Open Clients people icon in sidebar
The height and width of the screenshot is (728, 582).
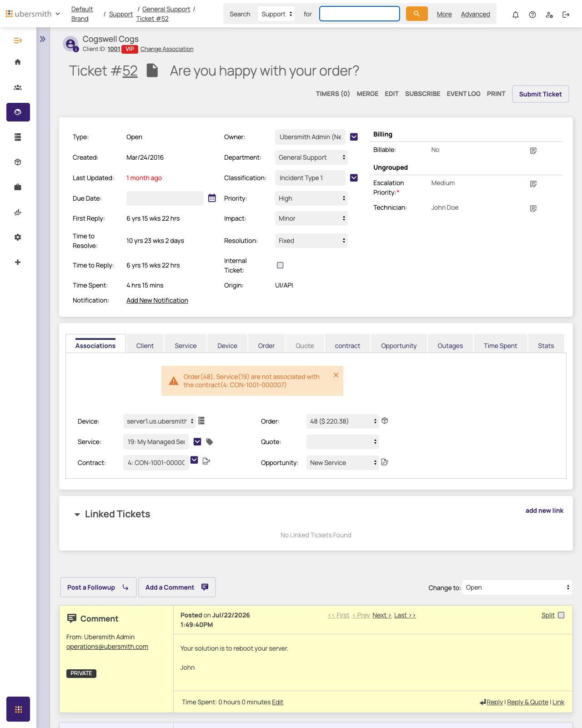coord(18,87)
